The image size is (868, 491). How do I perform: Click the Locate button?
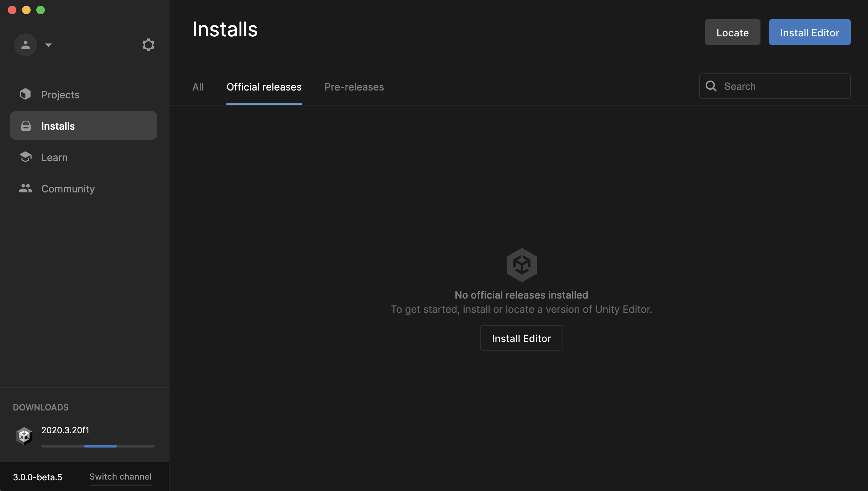click(x=732, y=32)
